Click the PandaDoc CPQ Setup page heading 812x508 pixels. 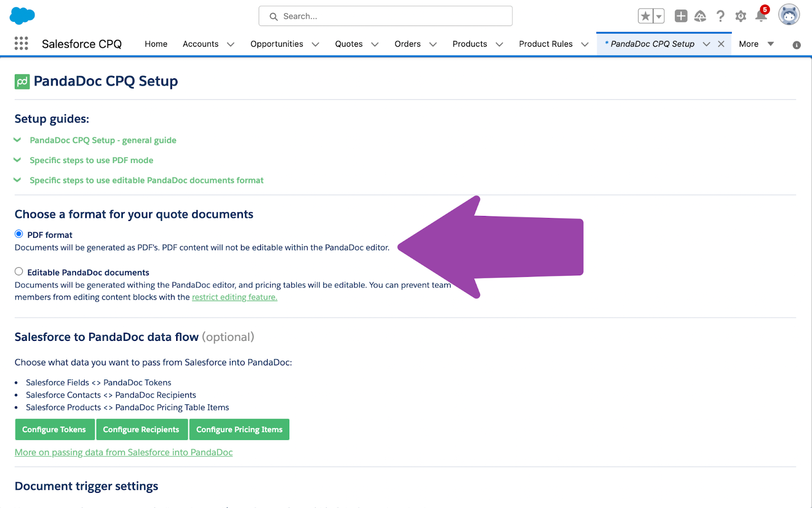(106, 81)
